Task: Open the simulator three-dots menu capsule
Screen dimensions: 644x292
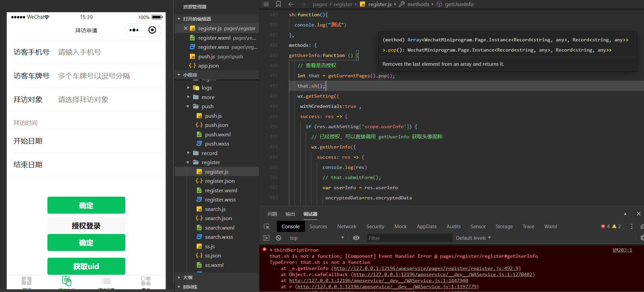Action: [x=134, y=30]
